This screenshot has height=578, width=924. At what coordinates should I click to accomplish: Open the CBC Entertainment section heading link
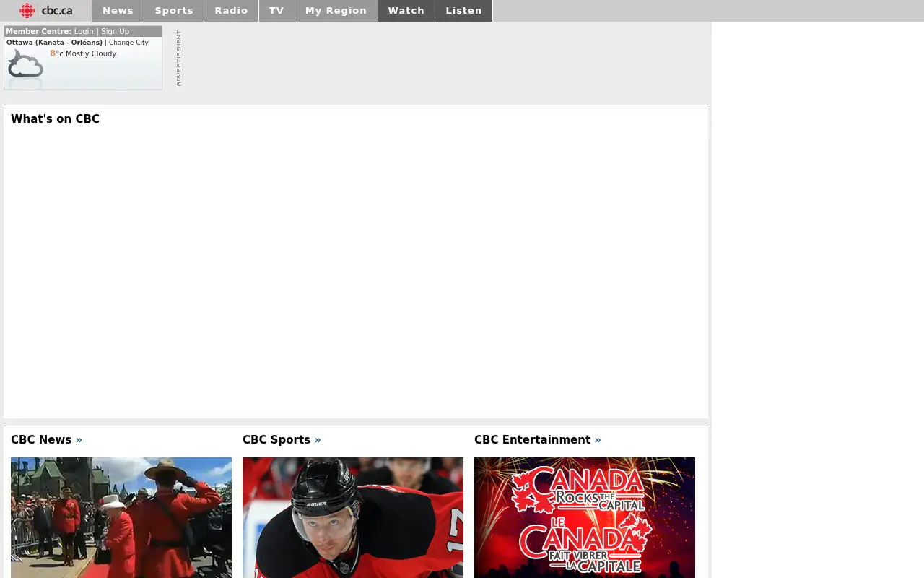coord(537,440)
